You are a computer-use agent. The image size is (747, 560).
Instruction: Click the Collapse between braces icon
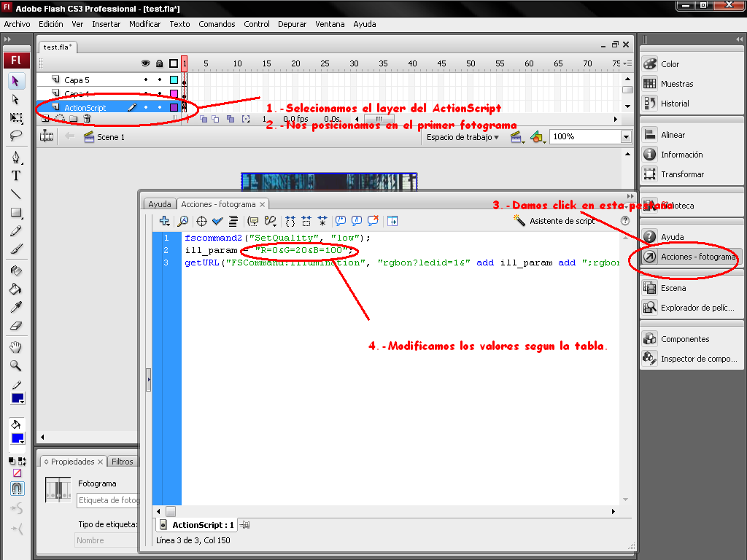(x=290, y=221)
